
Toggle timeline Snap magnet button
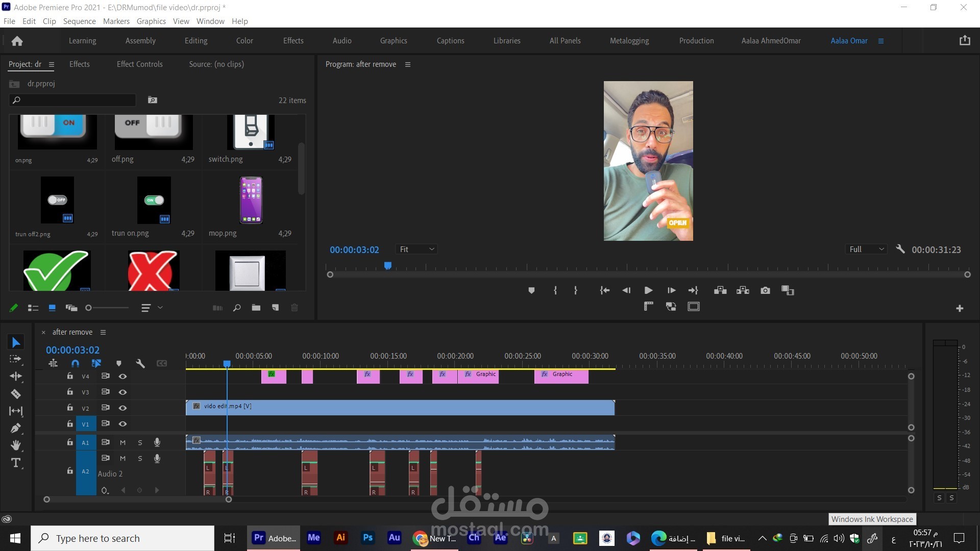75,363
